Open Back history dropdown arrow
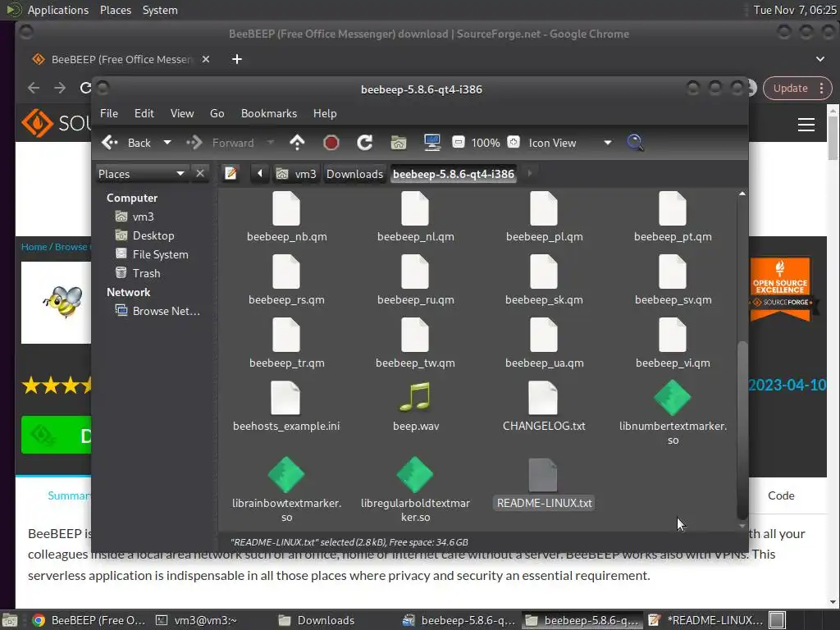This screenshot has height=630, width=840. [x=167, y=143]
